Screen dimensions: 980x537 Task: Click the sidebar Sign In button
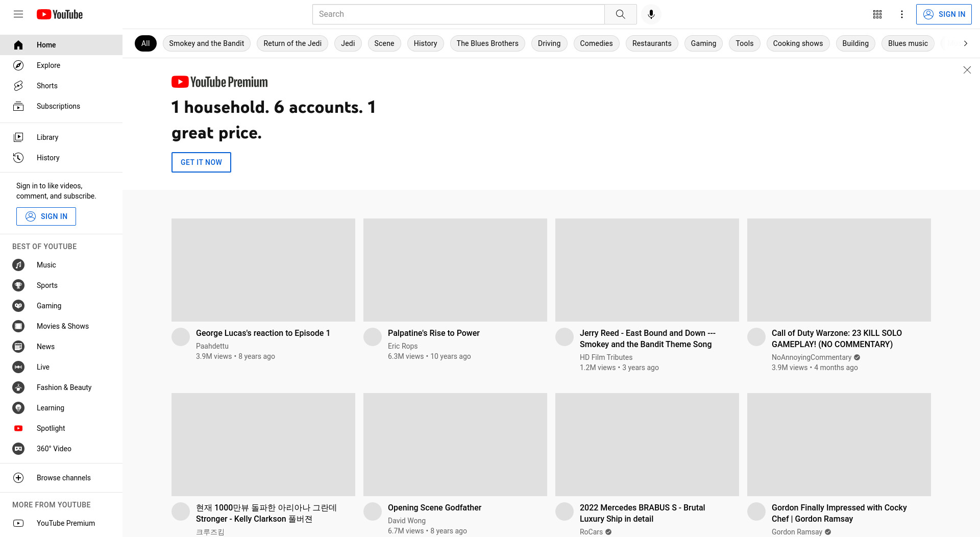pos(46,216)
